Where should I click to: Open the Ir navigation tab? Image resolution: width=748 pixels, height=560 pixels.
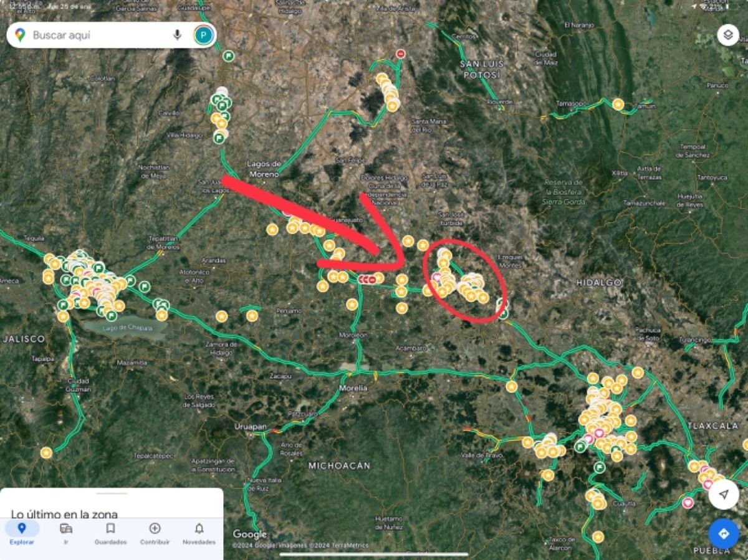click(x=66, y=533)
